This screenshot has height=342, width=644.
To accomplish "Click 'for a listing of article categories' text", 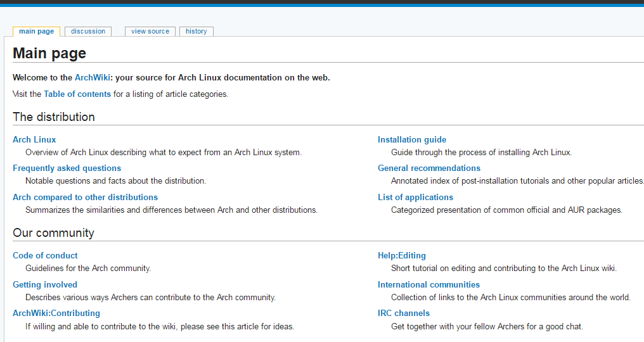I will pyautogui.click(x=171, y=94).
